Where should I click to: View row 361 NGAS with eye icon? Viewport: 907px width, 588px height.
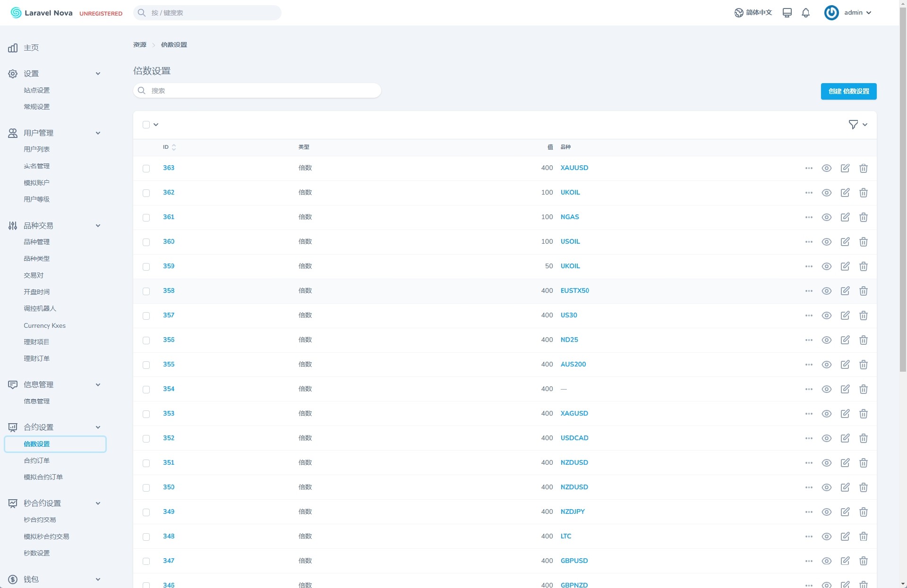coord(826,217)
